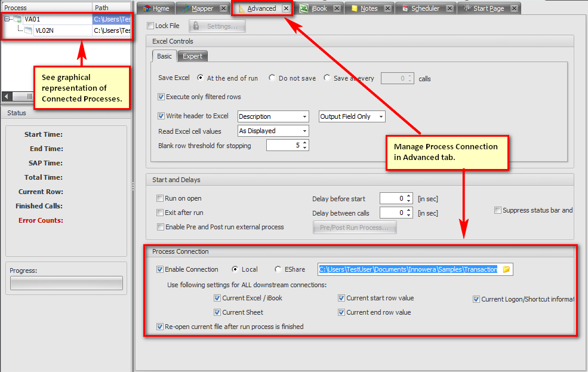Close the Scheduler tab with its X icon
Image resolution: width=588 pixels, height=372 pixels.
449,8
